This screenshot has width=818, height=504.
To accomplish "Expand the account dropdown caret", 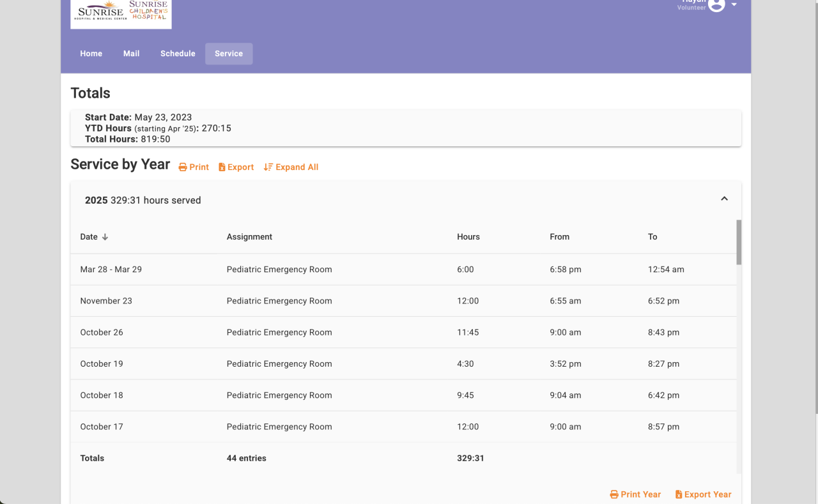I will tap(734, 4).
